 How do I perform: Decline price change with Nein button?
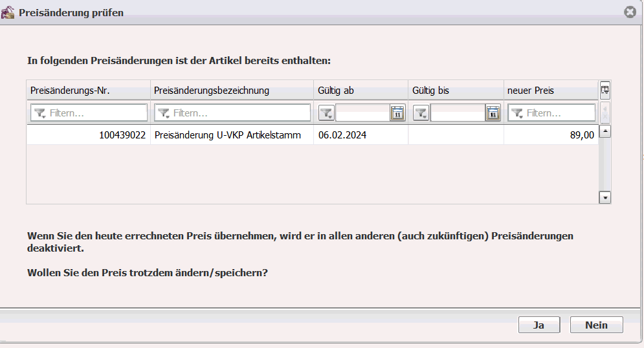pyautogui.click(x=596, y=325)
